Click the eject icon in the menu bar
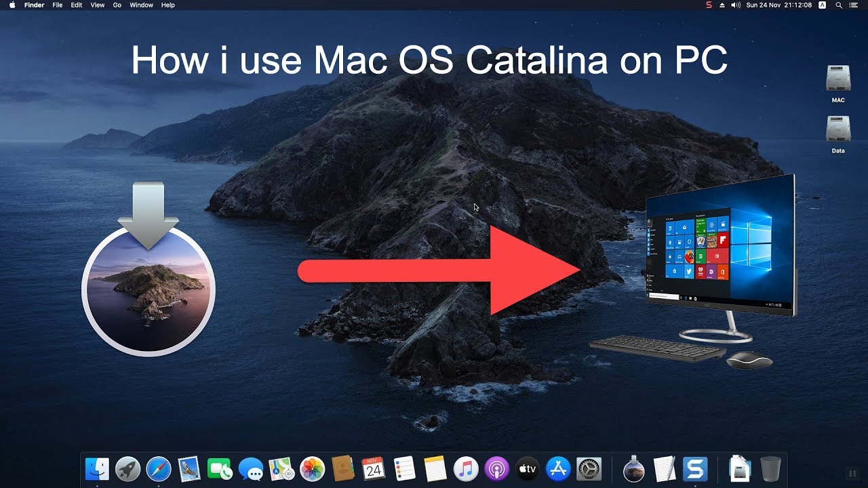Viewport: 868px width, 488px height. coord(723,5)
